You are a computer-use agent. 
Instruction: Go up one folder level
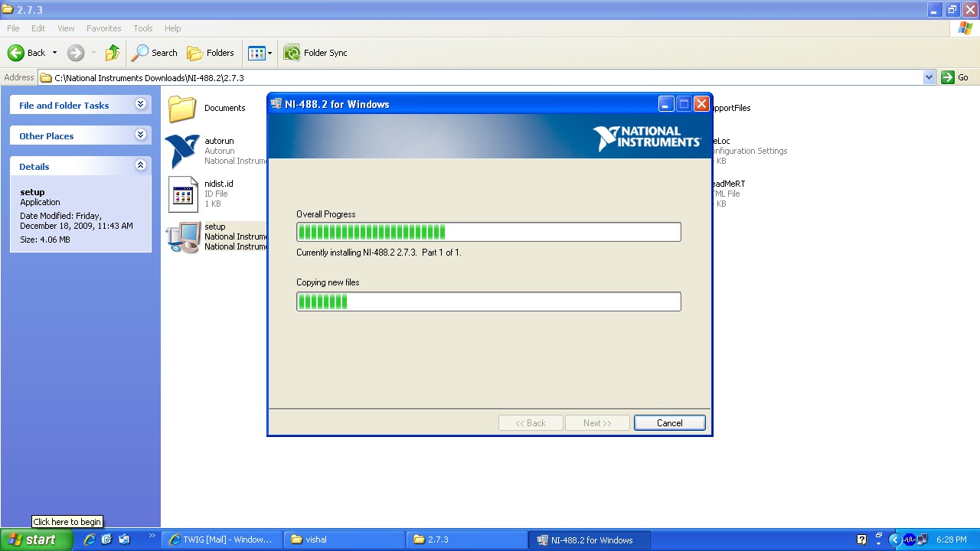coord(113,53)
